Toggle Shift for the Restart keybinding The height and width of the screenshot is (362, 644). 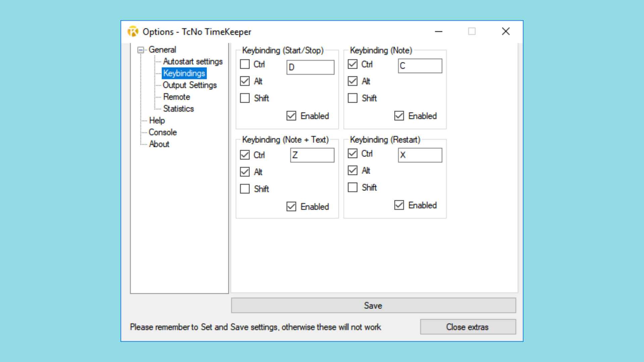[353, 187]
